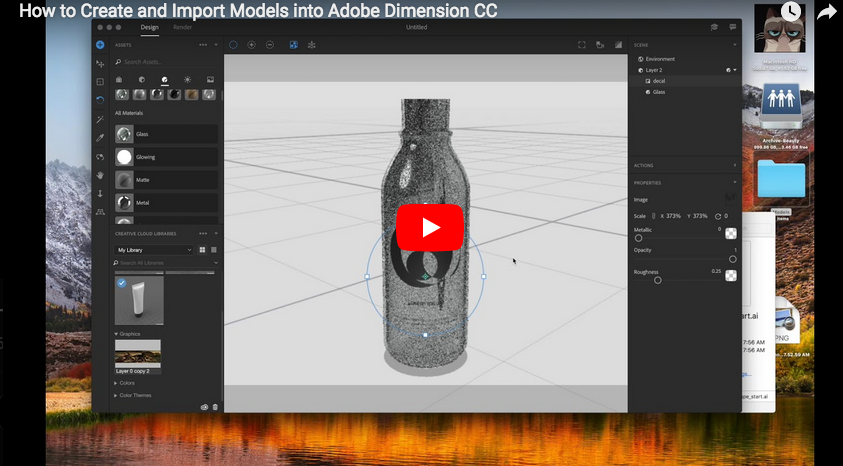843x466 pixels.
Task: Select the Magic Wand tool
Action: [100, 118]
